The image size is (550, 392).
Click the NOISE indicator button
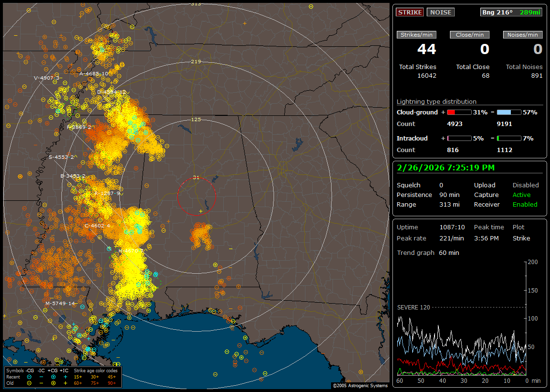pyautogui.click(x=440, y=12)
